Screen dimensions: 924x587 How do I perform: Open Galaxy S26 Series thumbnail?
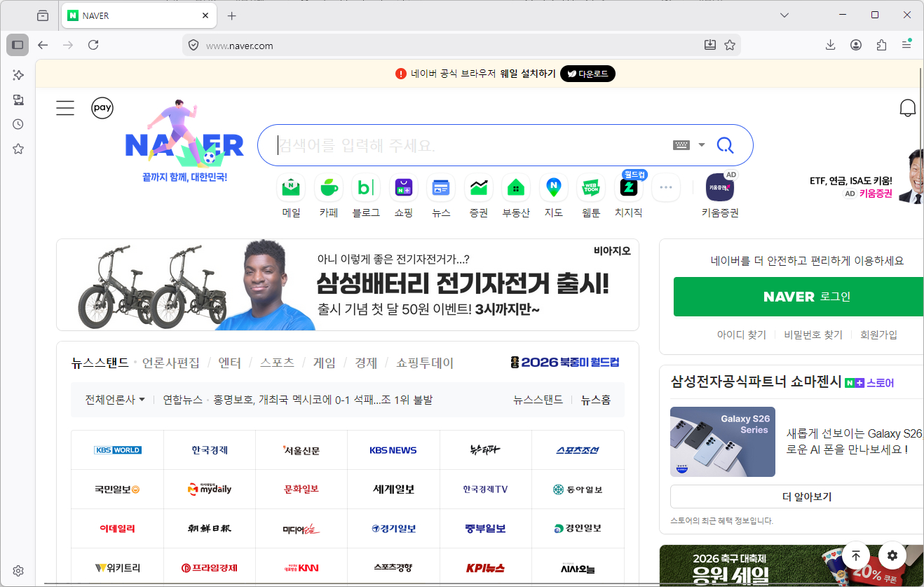[723, 442]
